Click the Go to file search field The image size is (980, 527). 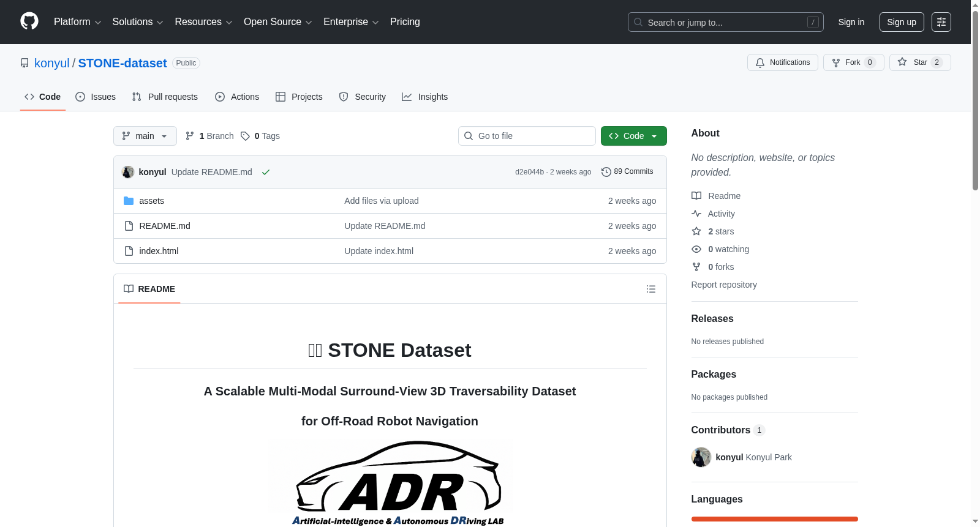click(x=527, y=136)
